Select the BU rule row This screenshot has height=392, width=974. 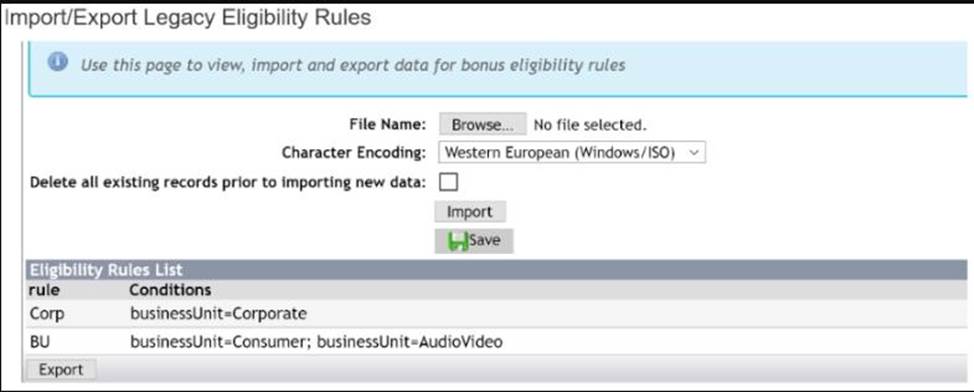tap(496, 342)
